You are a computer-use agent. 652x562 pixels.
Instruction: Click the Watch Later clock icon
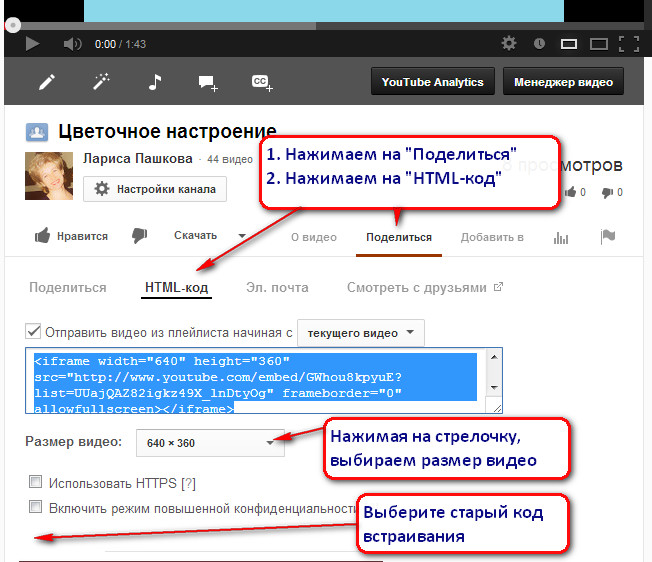click(539, 43)
